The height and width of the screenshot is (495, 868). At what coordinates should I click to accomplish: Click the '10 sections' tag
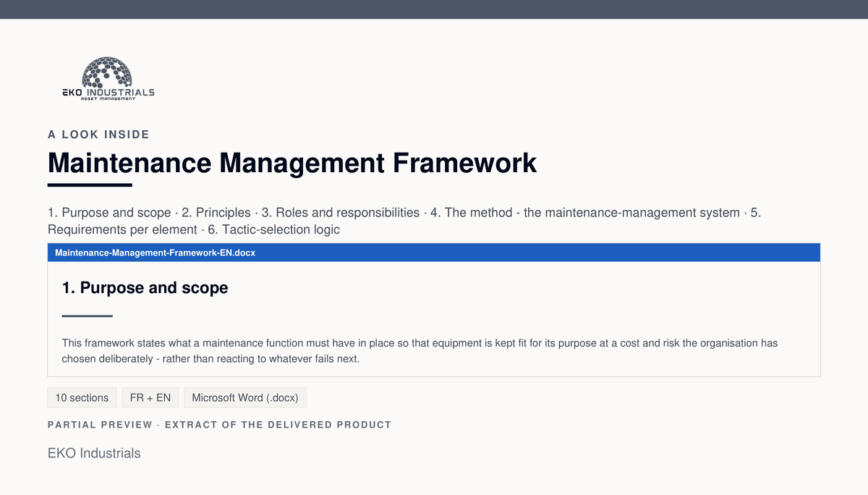[x=82, y=398]
